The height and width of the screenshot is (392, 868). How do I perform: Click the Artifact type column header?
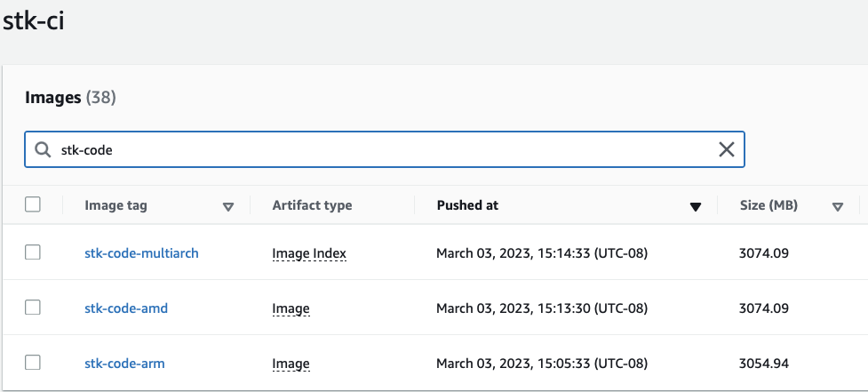coord(312,205)
